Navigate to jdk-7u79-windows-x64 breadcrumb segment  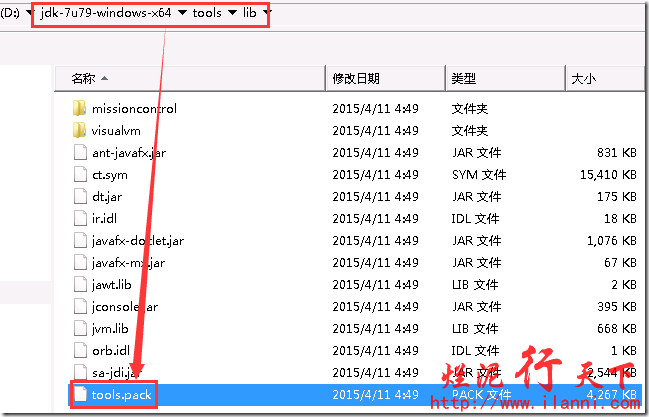coord(107,14)
